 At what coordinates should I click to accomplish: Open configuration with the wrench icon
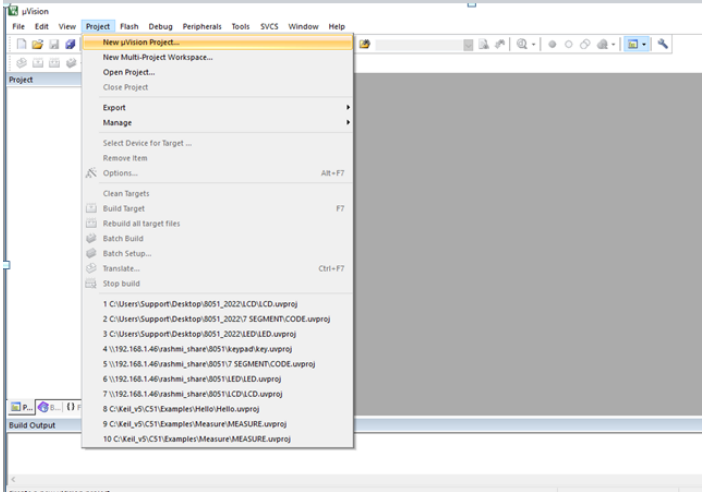[662, 44]
